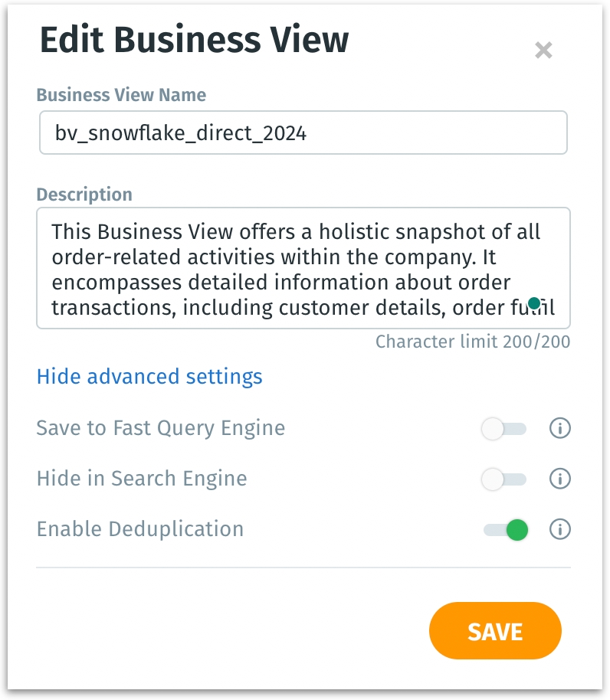Viewport: 610px width, 700px height.
Task: Click the Business View Name label
Action: 122,95
